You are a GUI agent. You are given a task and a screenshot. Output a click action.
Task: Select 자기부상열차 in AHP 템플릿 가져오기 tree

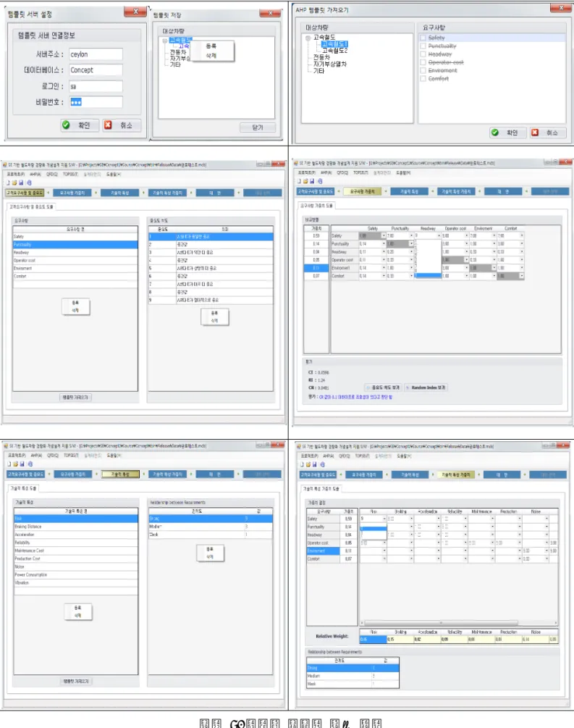[330, 64]
